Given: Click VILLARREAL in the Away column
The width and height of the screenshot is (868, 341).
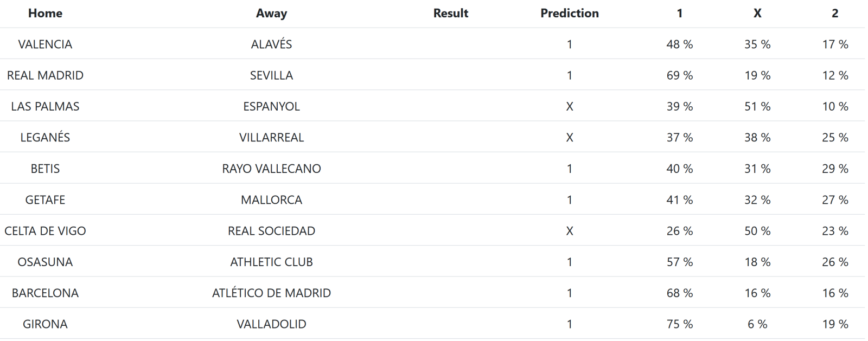Looking at the screenshot, I should coord(271,138).
